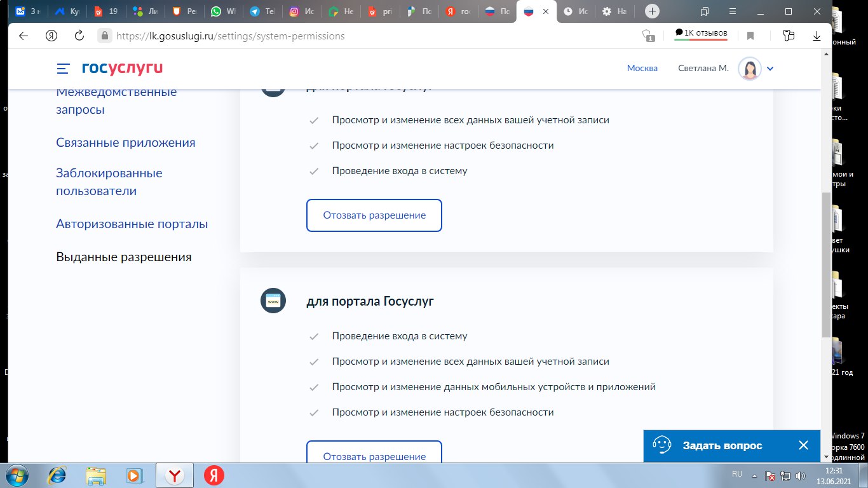Screen dimensions: 868x488
Task: Click the page vertical scrollbar thumb
Action: coord(826,265)
